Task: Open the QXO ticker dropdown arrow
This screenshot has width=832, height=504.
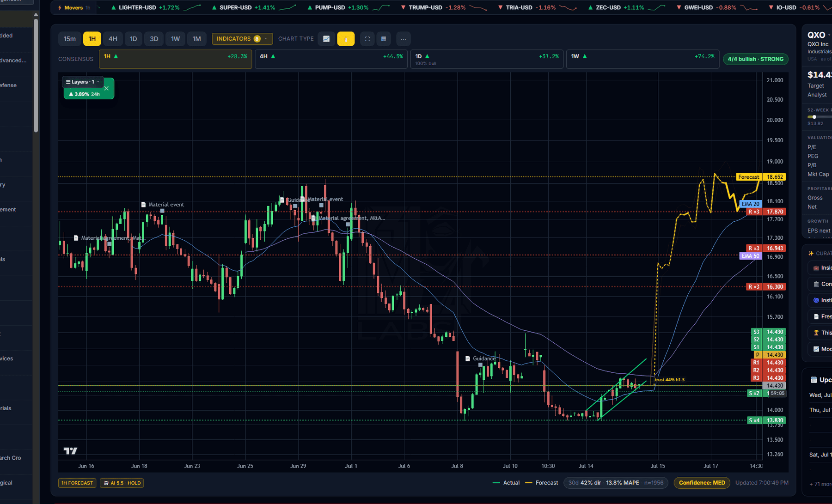Action: pyautogui.click(x=829, y=35)
